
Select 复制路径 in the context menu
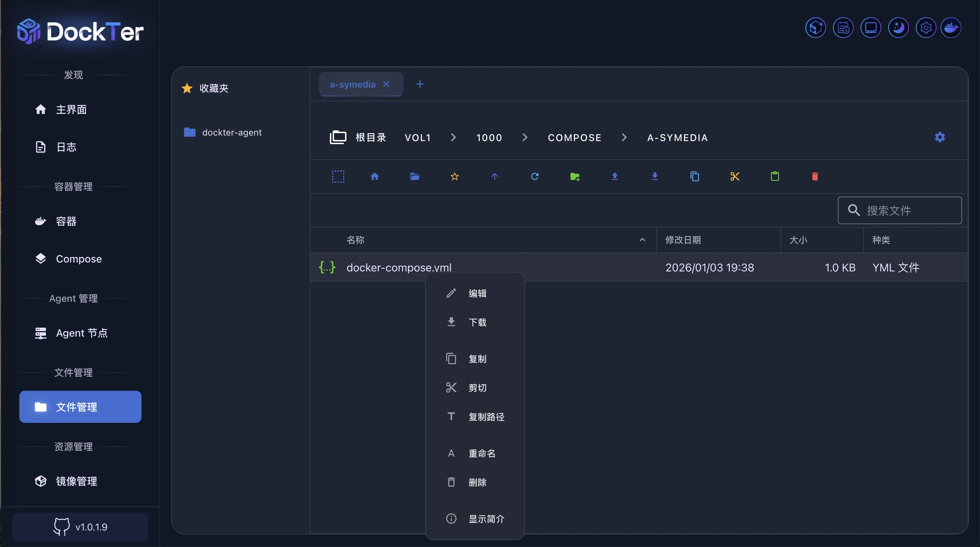(x=486, y=417)
